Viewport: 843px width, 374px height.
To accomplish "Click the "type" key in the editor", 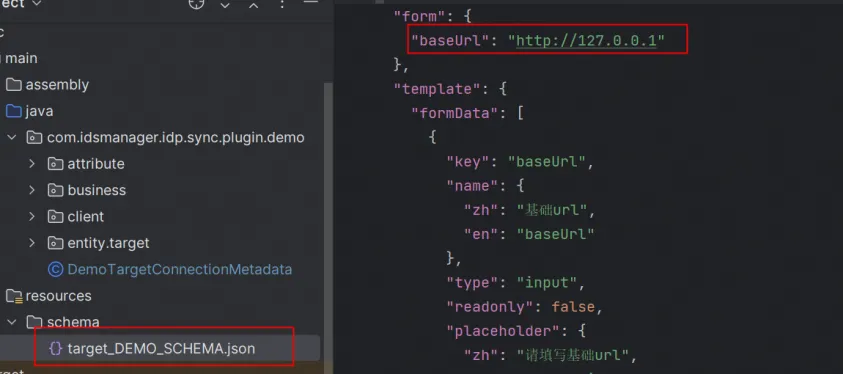I will click(x=472, y=283).
